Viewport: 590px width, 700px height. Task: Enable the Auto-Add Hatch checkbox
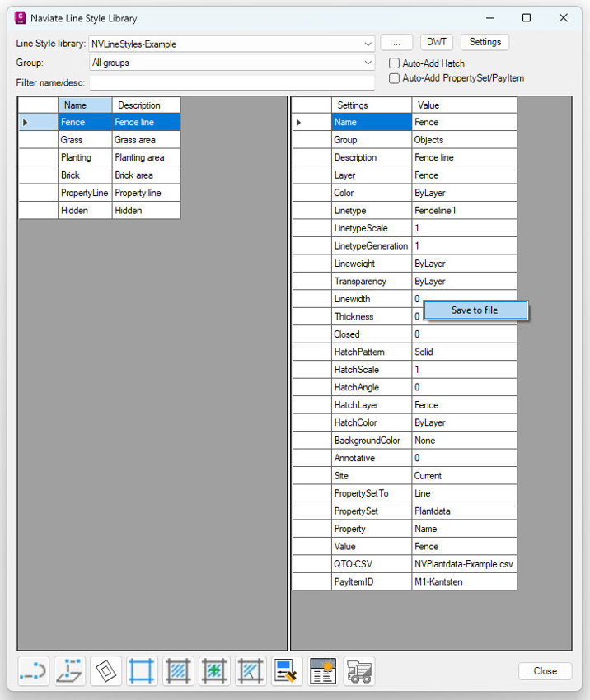[394, 63]
